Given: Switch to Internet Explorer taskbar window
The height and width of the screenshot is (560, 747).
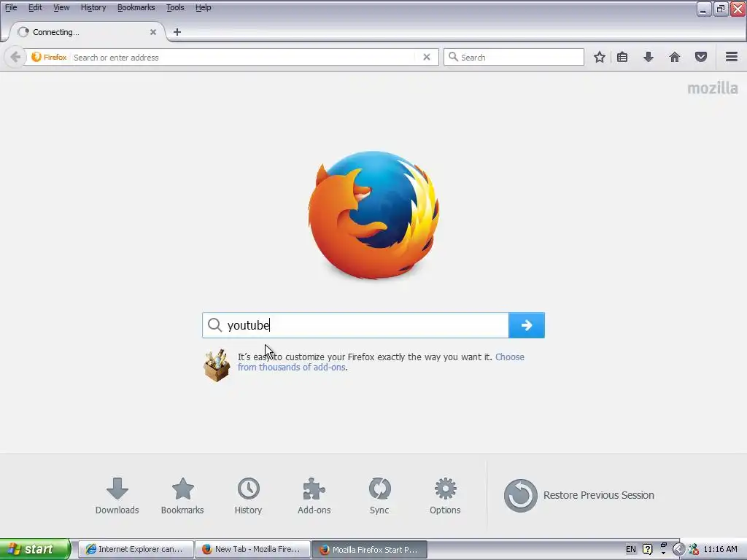Looking at the screenshot, I should point(136,549).
